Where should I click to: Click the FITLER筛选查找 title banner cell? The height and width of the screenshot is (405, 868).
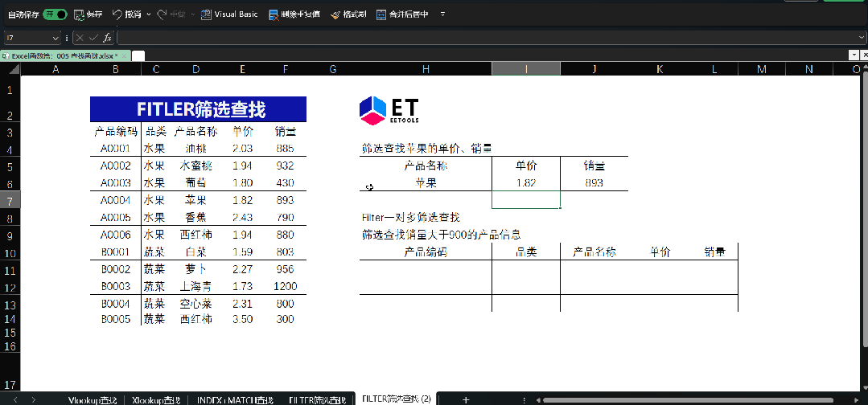198,109
